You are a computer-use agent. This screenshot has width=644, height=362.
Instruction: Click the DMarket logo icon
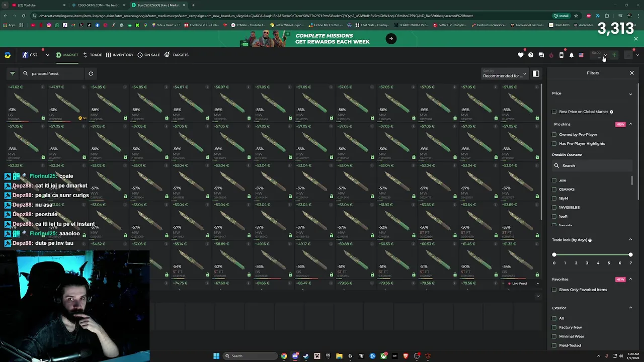tap(8, 55)
